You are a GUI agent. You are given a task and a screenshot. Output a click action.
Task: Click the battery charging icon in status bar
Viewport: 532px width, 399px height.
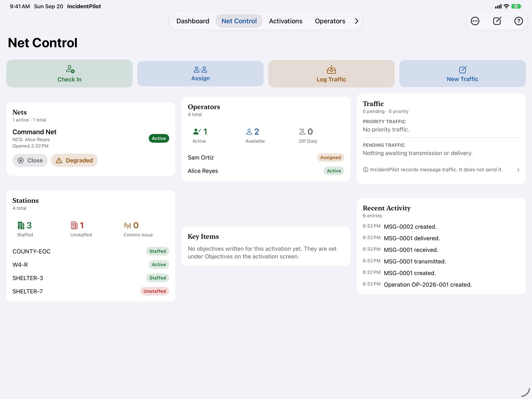pyautogui.click(x=516, y=6)
